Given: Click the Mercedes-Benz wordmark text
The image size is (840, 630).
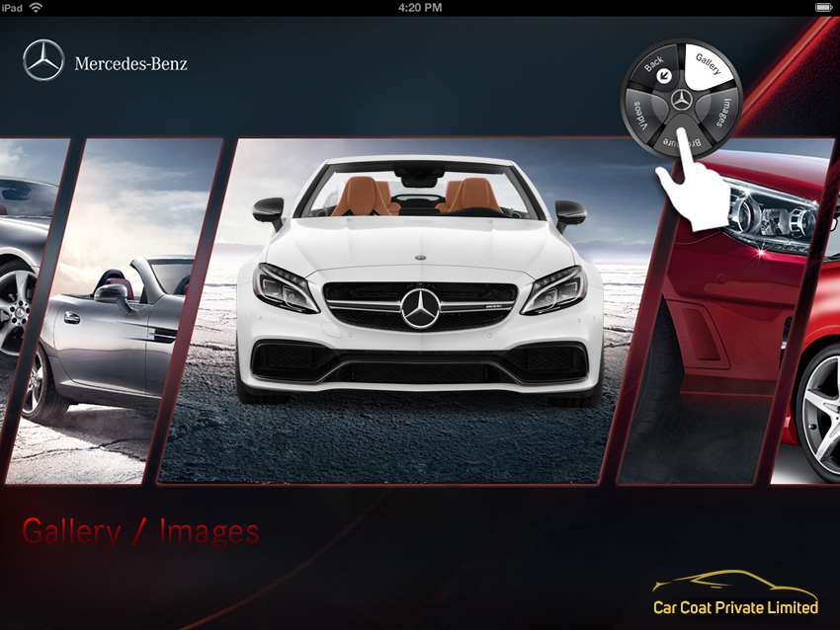Looking at the screenshot, I should click(x=130, y=64).
